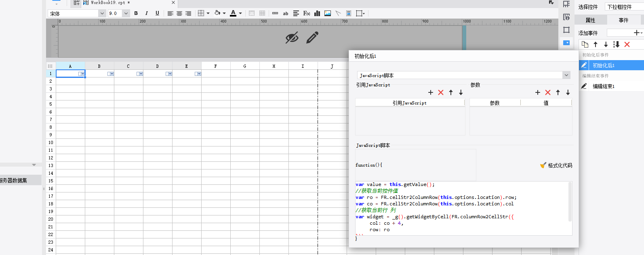Open fill color dropdown arrow
644x255 pixels.
pos(224,13)
